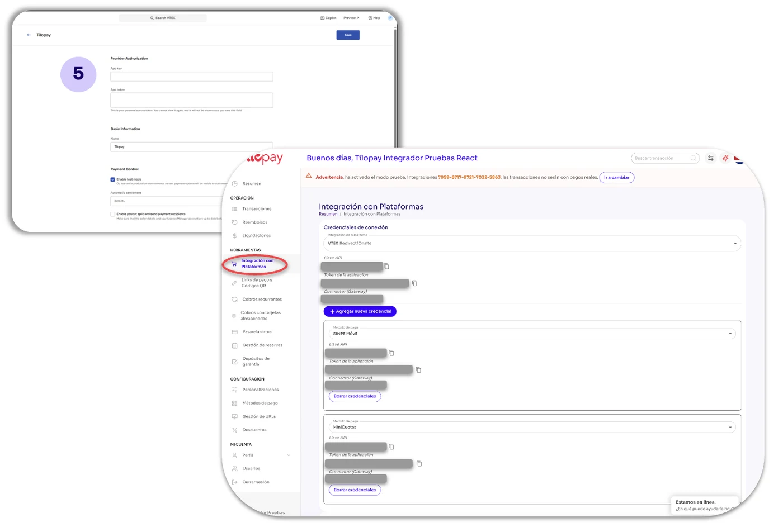
Task: Click the Descuentos percent icon
Action: [235, 430]
